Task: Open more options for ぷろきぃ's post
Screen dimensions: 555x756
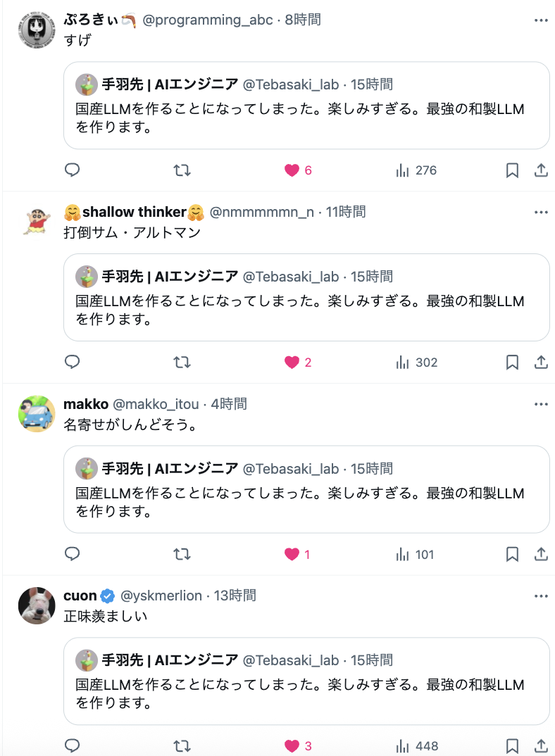Action: pyautogui.click(x=541, y=20)
